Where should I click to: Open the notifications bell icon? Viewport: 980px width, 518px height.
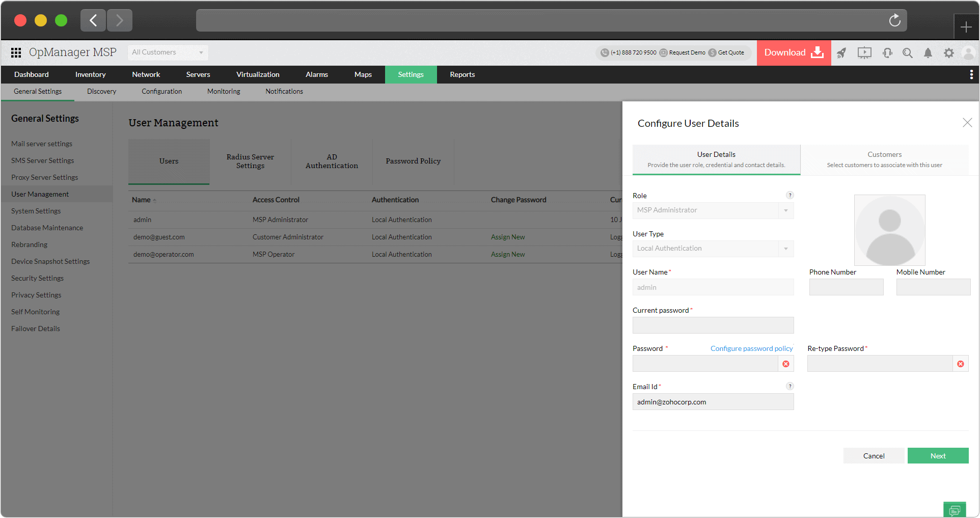pyautogui.click(x=928, y=52)
